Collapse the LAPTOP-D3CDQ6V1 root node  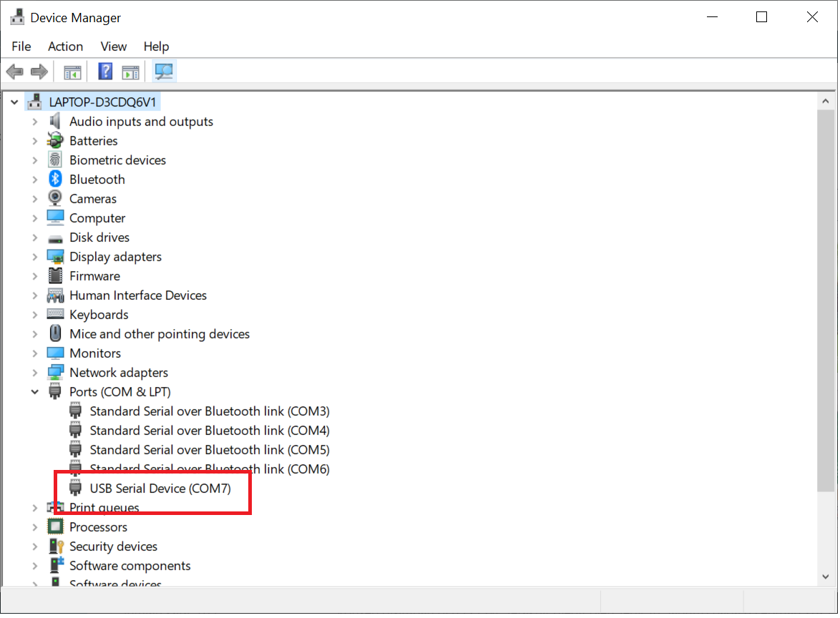[x=14, y=102]
